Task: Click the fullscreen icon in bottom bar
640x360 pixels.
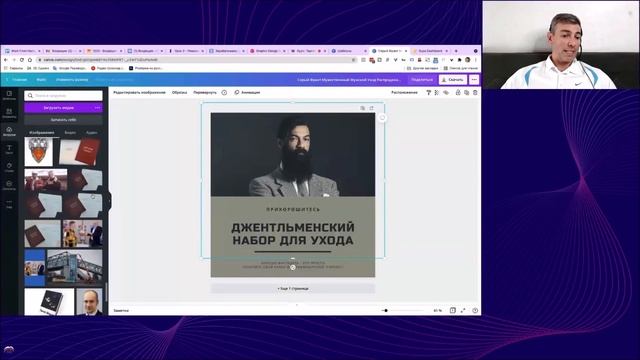Action: (463, 311)
